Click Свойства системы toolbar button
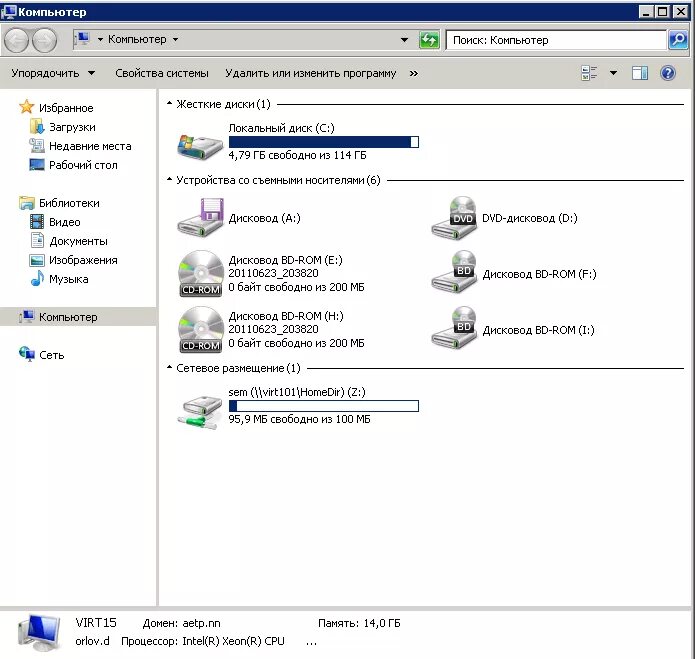Screen dimensions: 695x659 [x=162, y=73]
